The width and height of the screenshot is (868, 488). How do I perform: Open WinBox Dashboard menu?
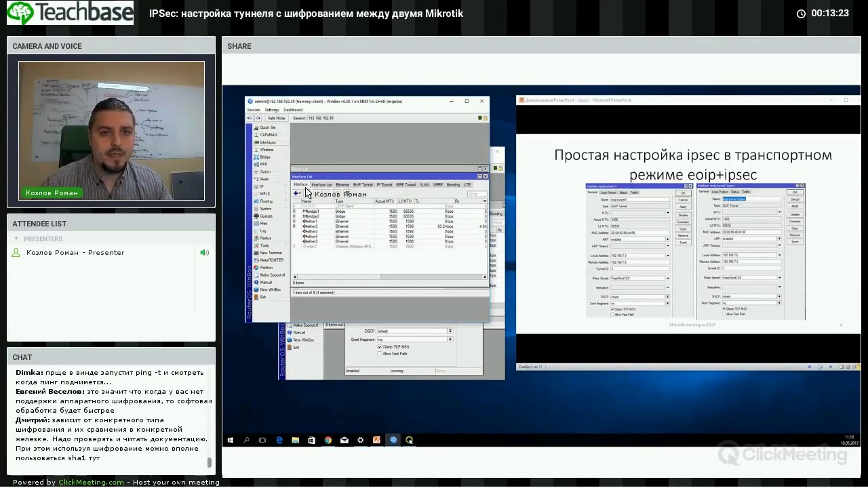(x=293, y=110)
